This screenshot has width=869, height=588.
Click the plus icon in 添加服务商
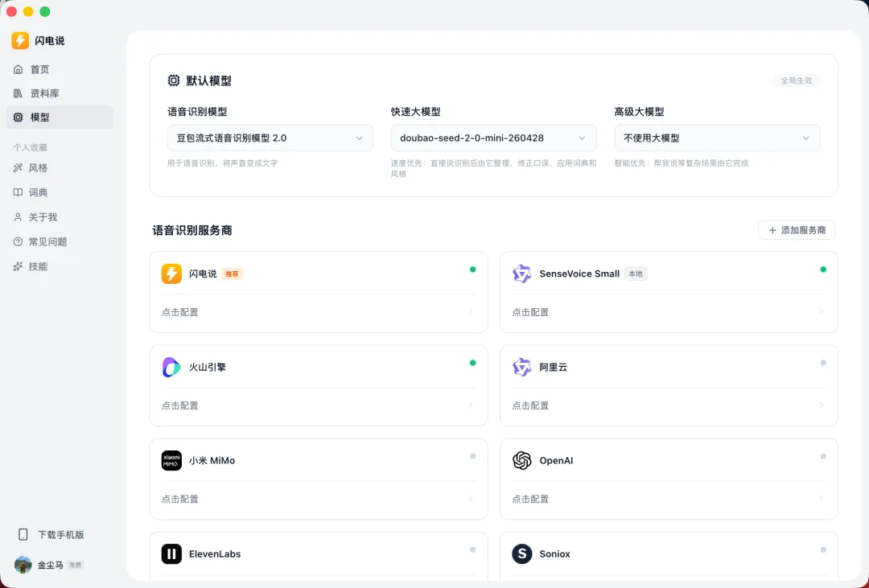(772, 230)
